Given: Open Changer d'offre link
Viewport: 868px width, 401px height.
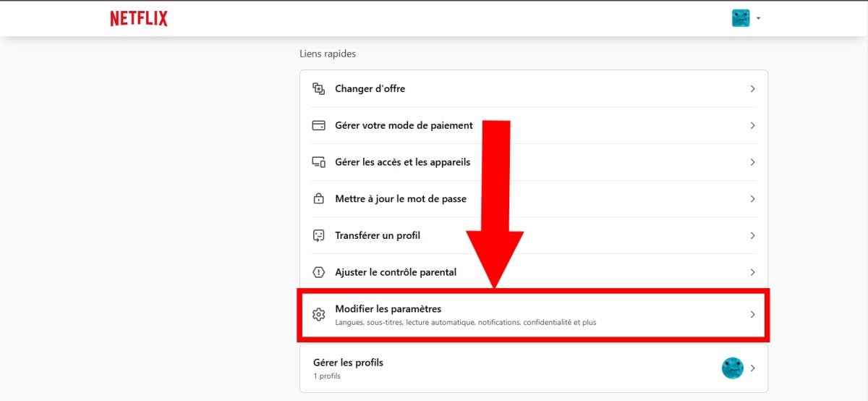Looking at the screenshot, I should pos(370,89).
